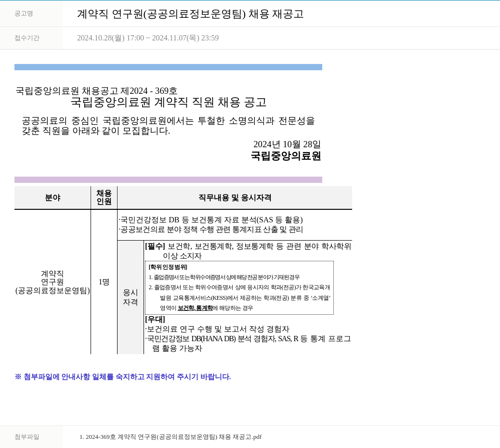Click the line 국립중앙의료원 채용공고 제2024 - 369호
Viewport: 500px width, 448px height.
click(96, 91)
